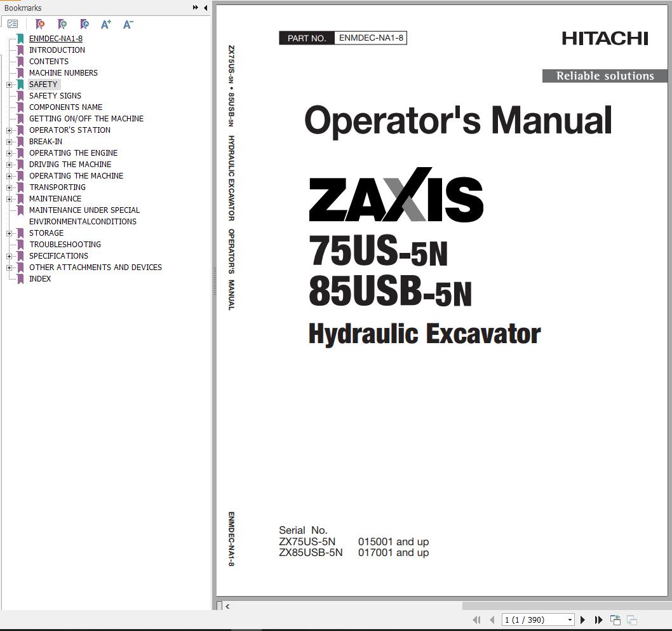
Task: Open the bookmarks options menu icon
Action: pos(13,24)
